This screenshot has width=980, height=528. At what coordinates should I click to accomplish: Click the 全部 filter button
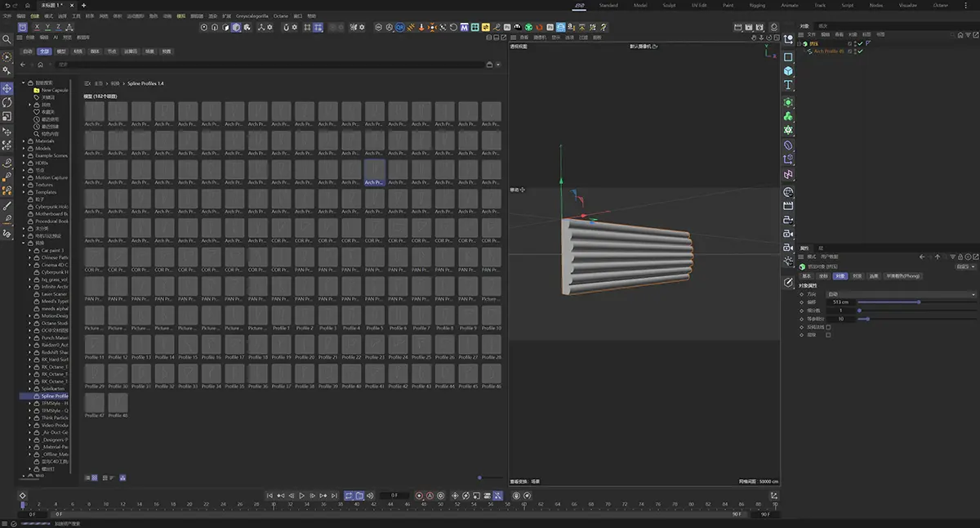43,51
